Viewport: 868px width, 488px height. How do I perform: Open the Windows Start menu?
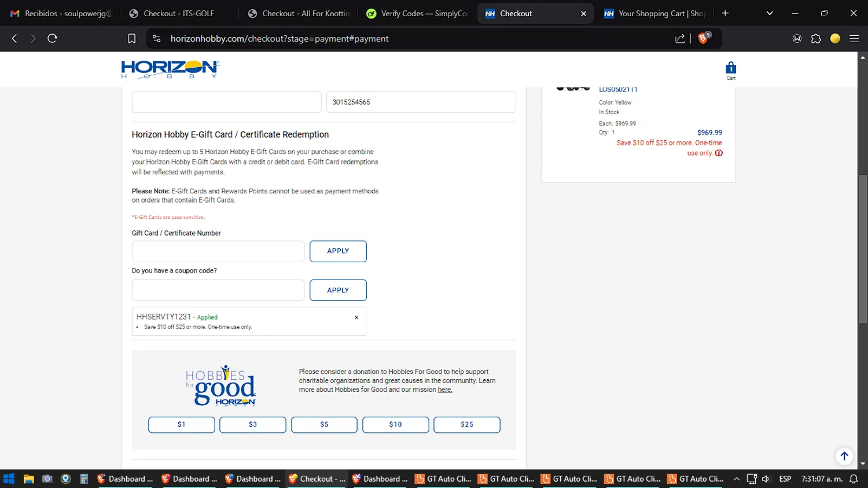pyautogui.click(x=9, y=479)
